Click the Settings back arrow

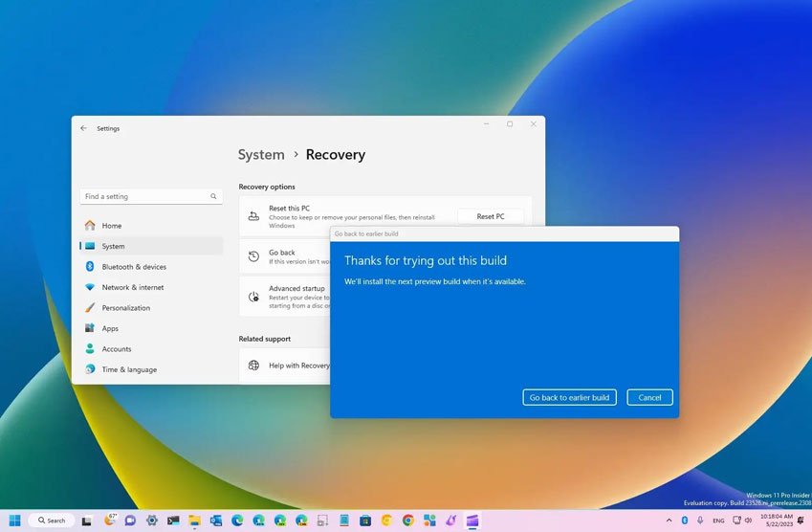tap(83, 128)
